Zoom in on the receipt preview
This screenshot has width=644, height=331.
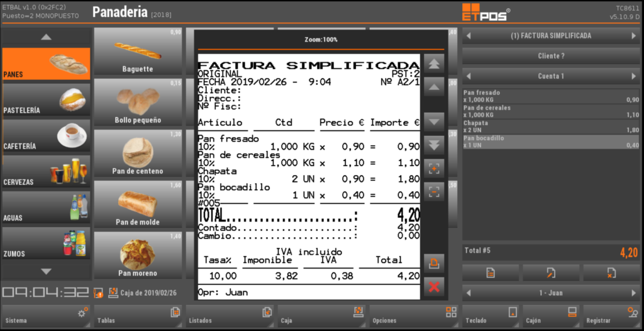(x=434, y=169)
